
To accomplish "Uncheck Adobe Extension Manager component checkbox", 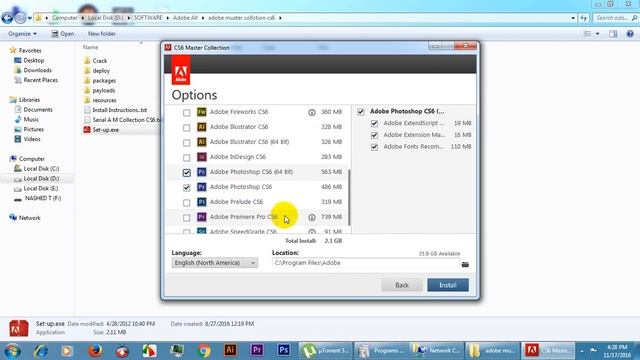I will click(x=374, y=135).
